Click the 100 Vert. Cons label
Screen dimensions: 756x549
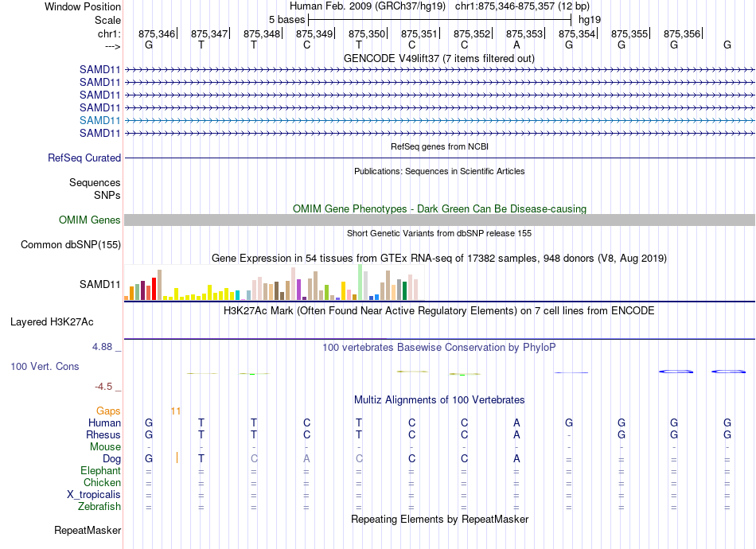pyautogui.click(x=45, y=366)
